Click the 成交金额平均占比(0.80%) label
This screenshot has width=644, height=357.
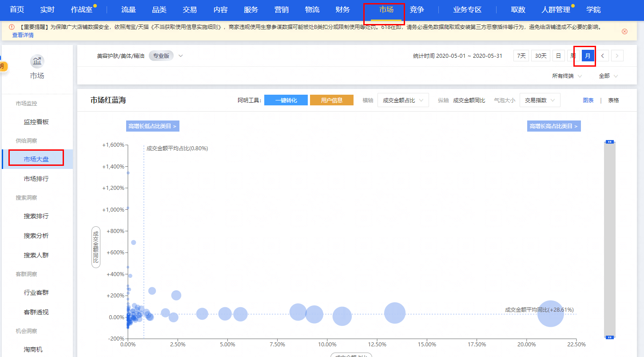pyautogui.click(x=177, y=148)
